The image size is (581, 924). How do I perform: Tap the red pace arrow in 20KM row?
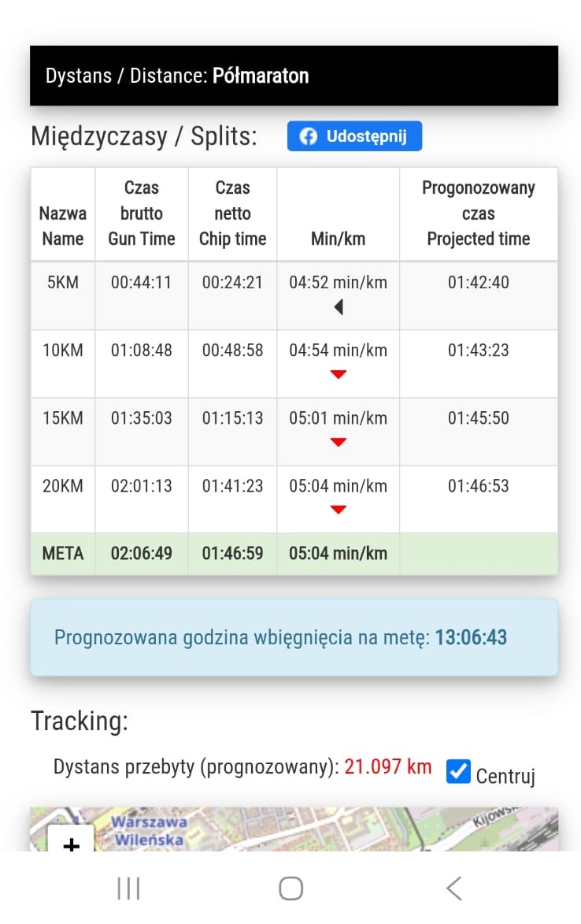[339, 510]
